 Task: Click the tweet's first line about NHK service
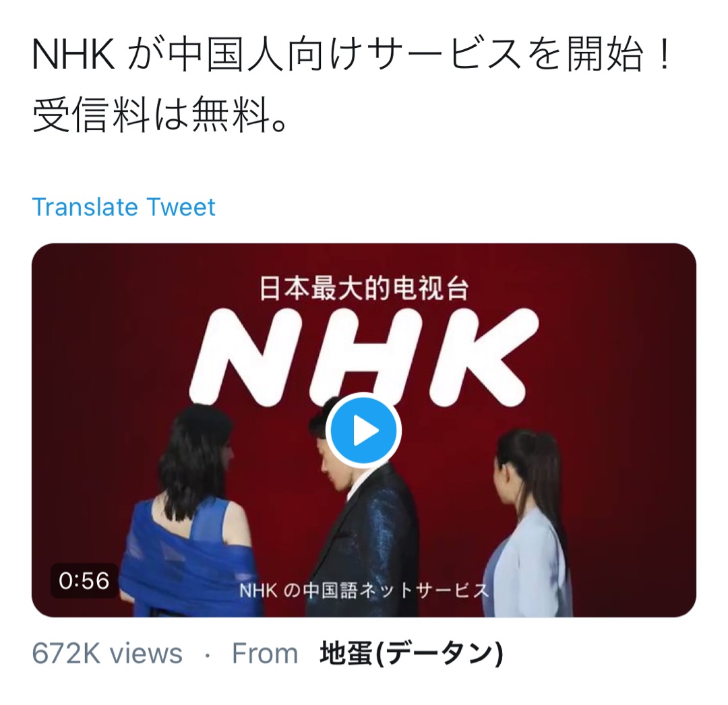pyautogui.click(x=352, y=55)
